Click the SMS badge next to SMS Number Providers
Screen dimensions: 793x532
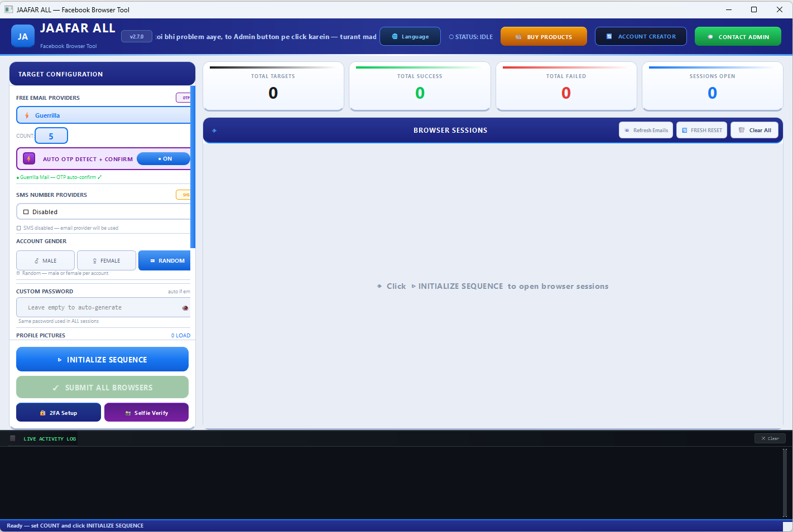coord(184,195)
